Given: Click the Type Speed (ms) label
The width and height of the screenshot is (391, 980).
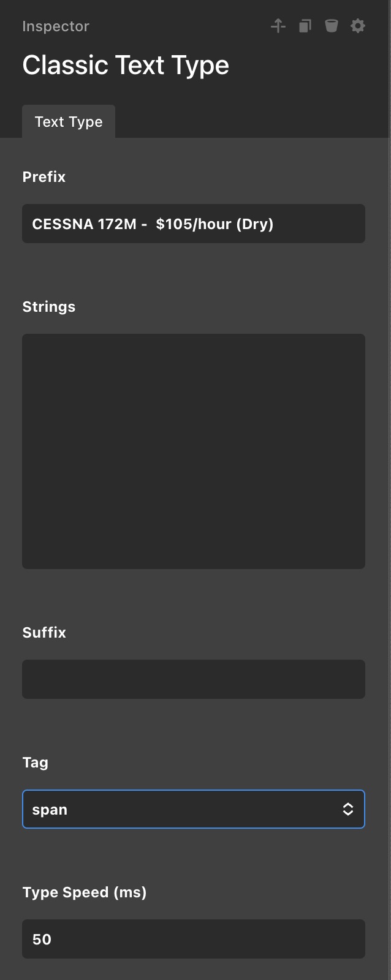Looking at the screenshot, I should tap(85, 892).
